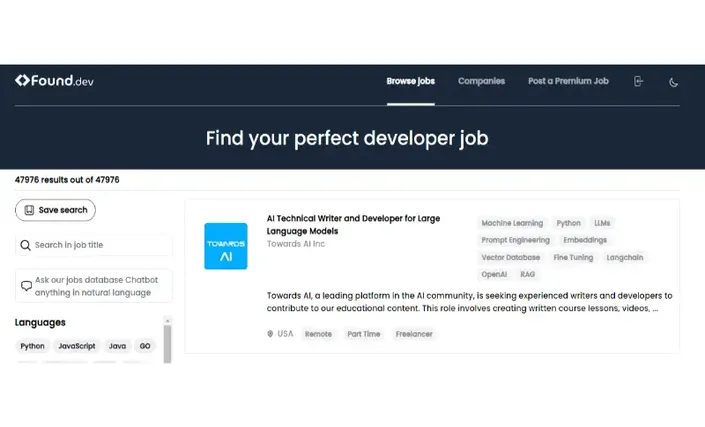Click the bookmark icon in Save search

click(29, 210)
